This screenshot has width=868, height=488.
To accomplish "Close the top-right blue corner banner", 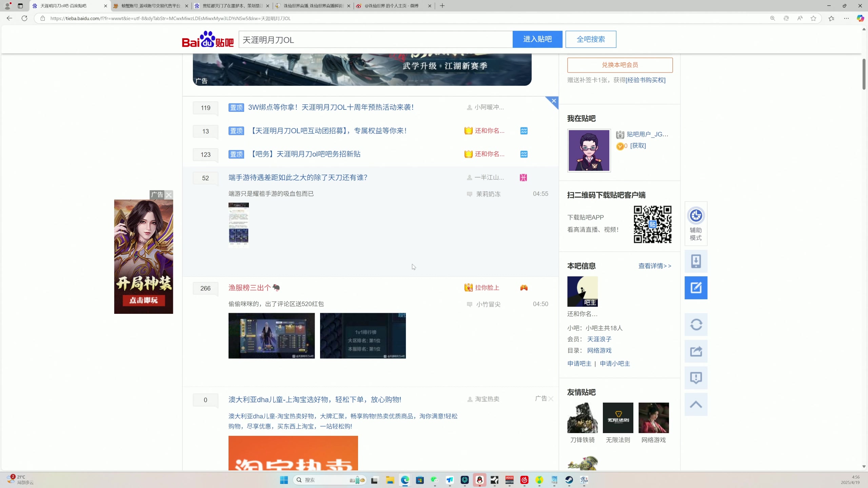I will (x=554, y=101).
